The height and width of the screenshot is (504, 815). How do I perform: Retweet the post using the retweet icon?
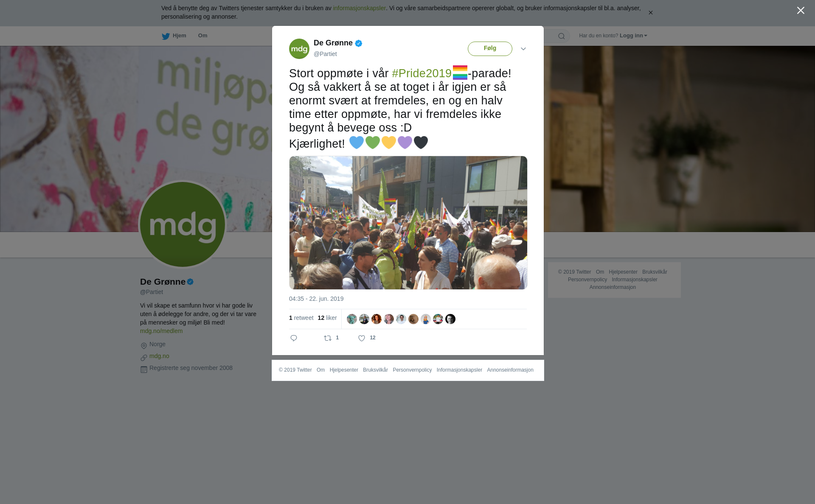tap(328, 338)
